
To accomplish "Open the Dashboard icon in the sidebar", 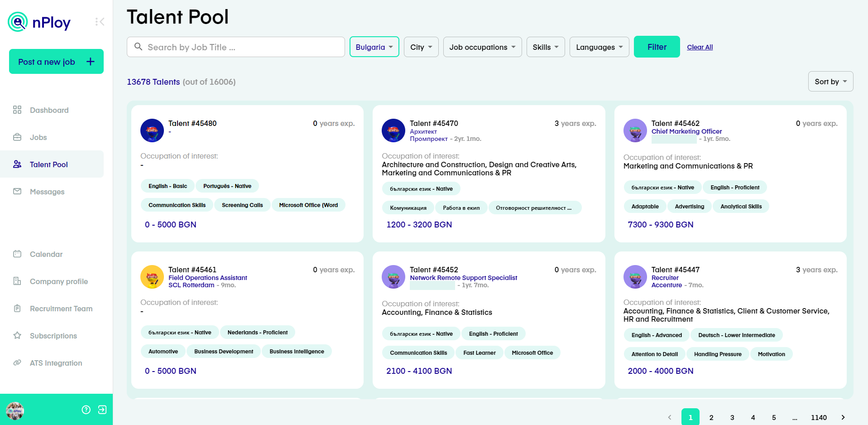I will tap(17, 110).
